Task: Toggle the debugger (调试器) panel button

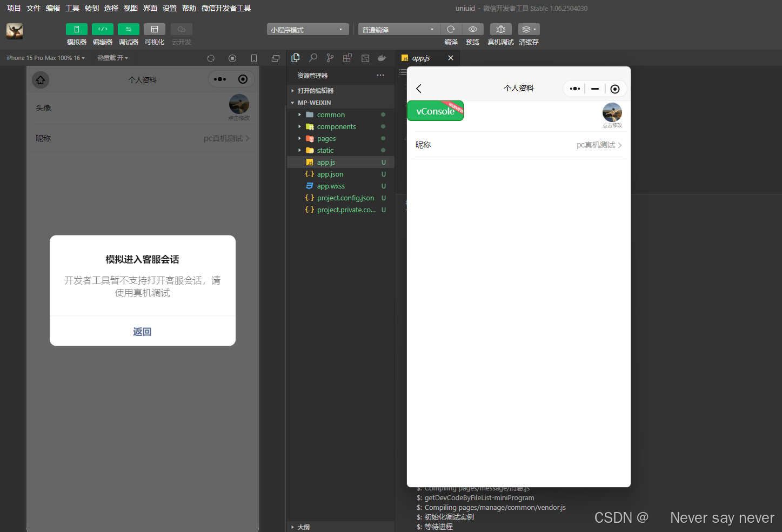Action: [128, 29]
